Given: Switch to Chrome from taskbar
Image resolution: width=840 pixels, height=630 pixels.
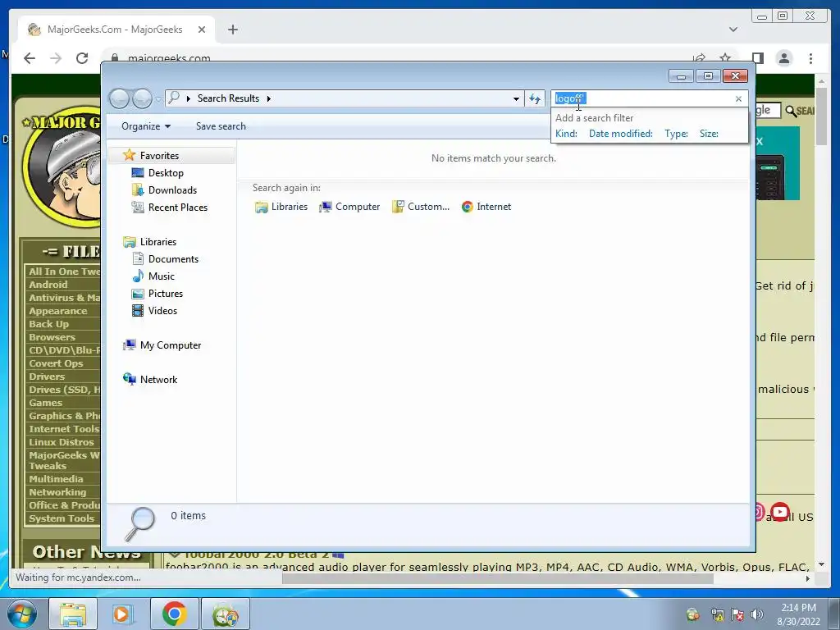Looking at the screenshot, I should 174,614.
